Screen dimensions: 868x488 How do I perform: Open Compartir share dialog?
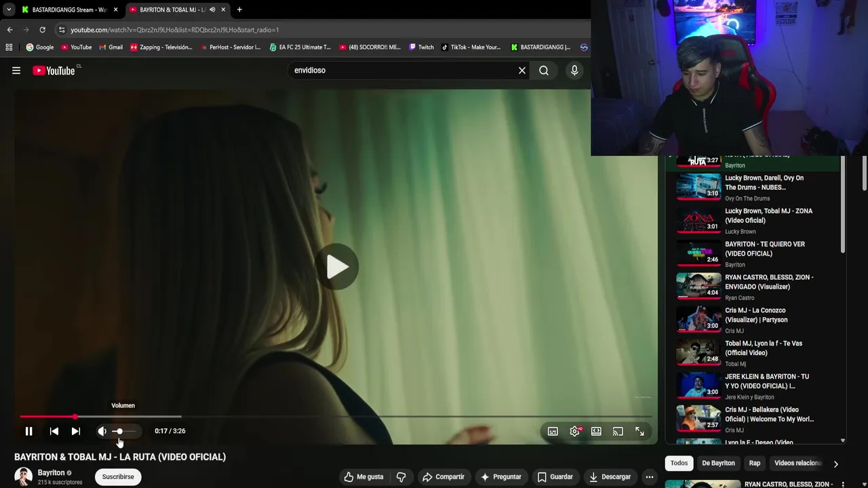tap(443, 476)
